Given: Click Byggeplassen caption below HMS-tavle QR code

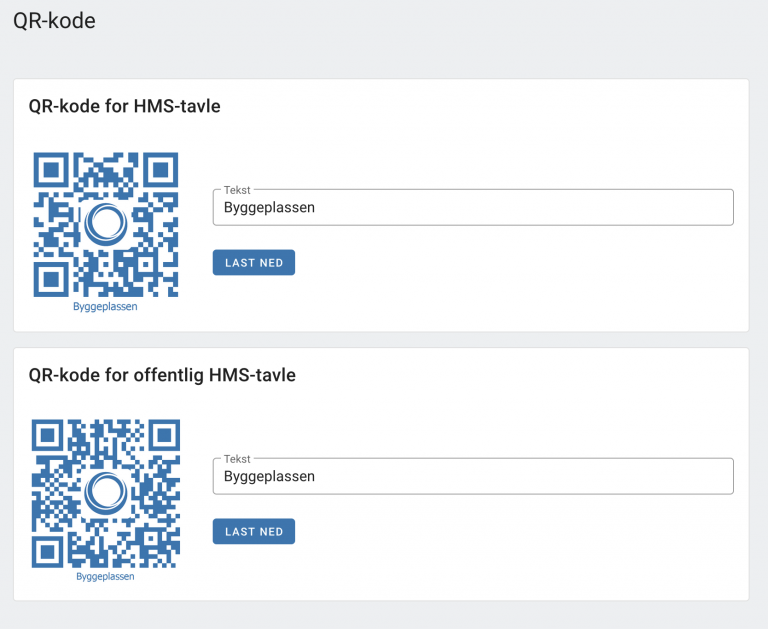Looking at the screenshot, I should tap(105, 307).
